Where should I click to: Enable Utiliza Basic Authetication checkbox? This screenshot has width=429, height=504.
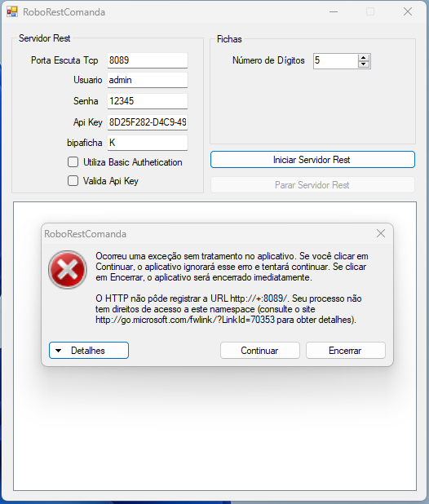73,162
